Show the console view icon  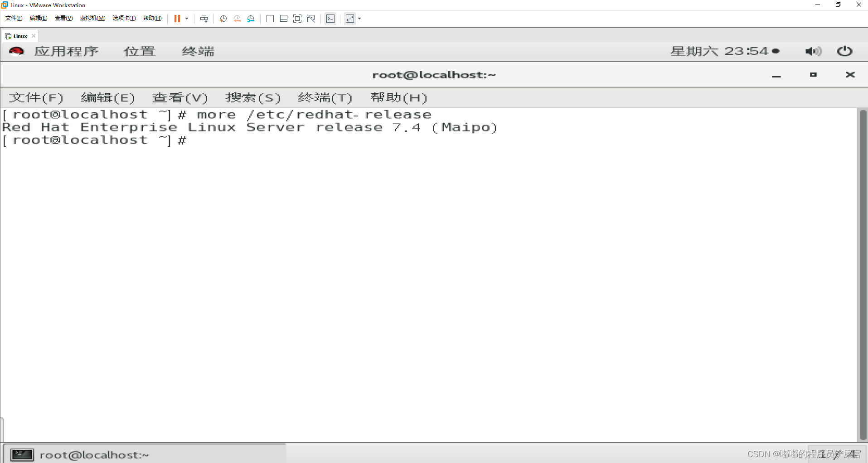coord(330,19)
